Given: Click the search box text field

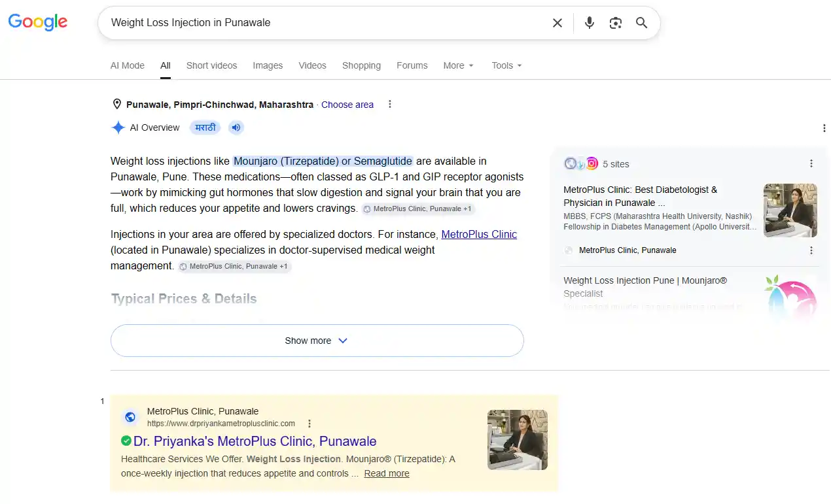Looking at the screenshot, I should click(x=327, y=23).
